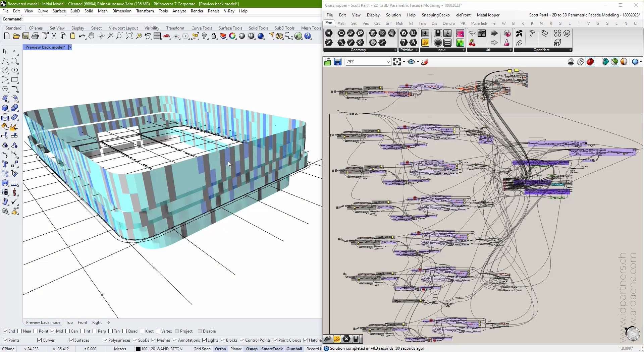The image size is (644, 352).
Task: Toggle Ortho in the status bar
Action: 220,349
